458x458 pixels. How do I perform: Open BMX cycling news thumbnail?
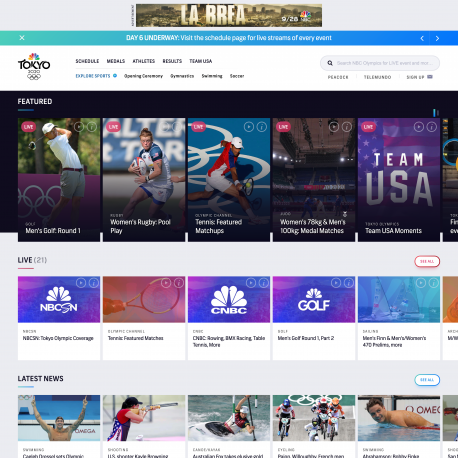[x=314, y=418]
